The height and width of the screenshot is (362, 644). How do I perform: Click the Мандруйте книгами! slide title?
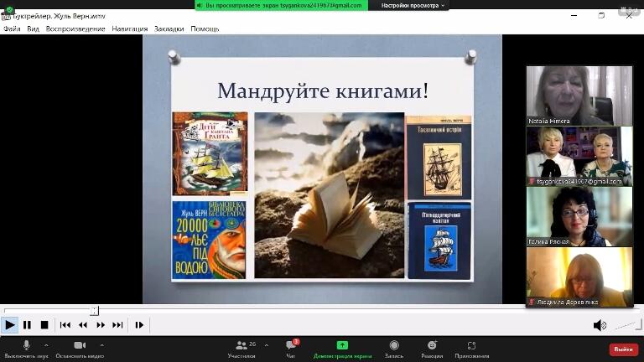[322, 90]
